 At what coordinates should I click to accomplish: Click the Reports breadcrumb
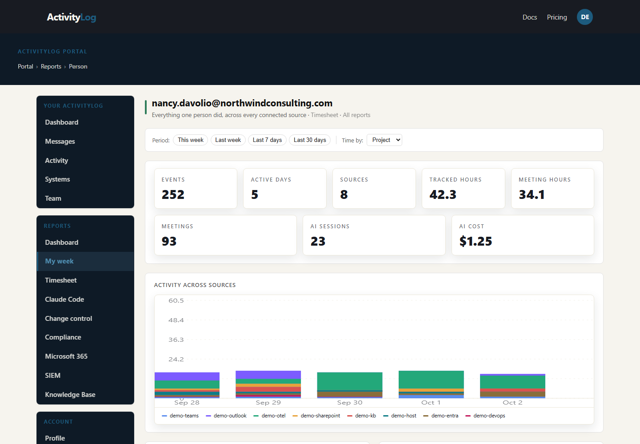tap(51, 67)
